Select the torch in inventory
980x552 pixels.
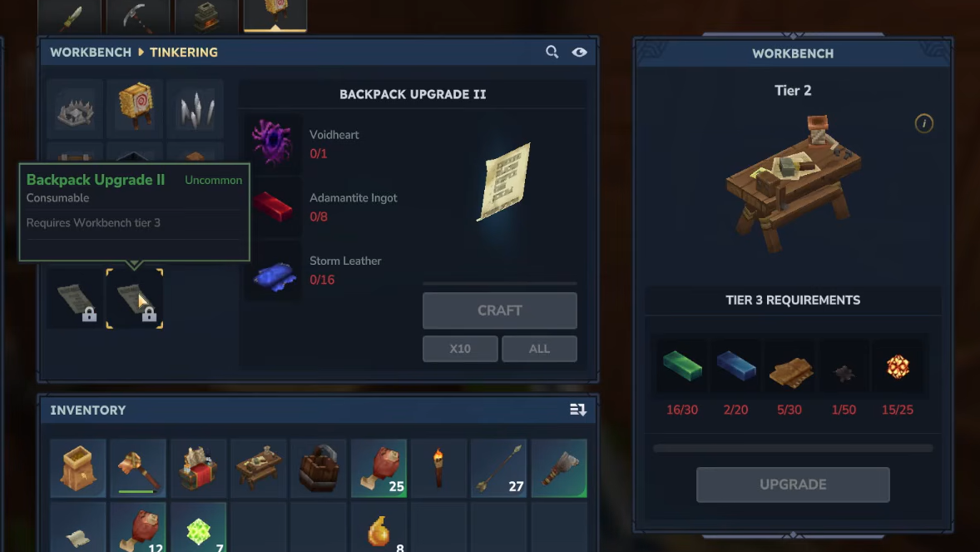(438, 468)
